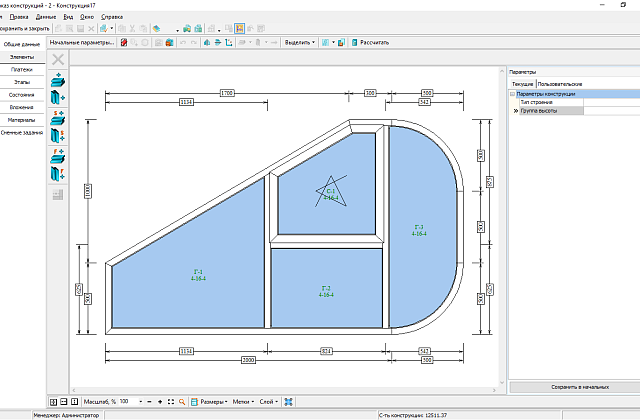Collapse the Параметры конструкции group
Viewport: 640px width, 420px height.
point(512,94)
